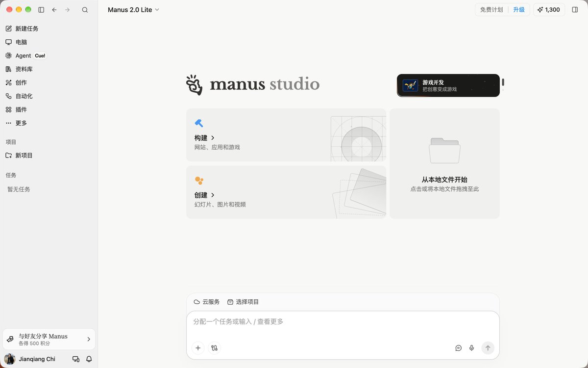588x368 pixels.
Task: Click the 任务 section heading
Action: pyautogui.click(x=11, y=175)
